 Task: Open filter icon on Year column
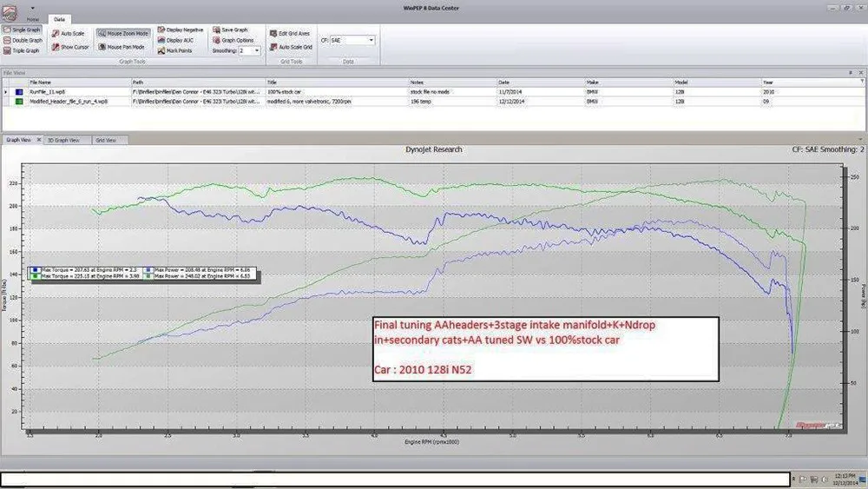tap(861, 82)
